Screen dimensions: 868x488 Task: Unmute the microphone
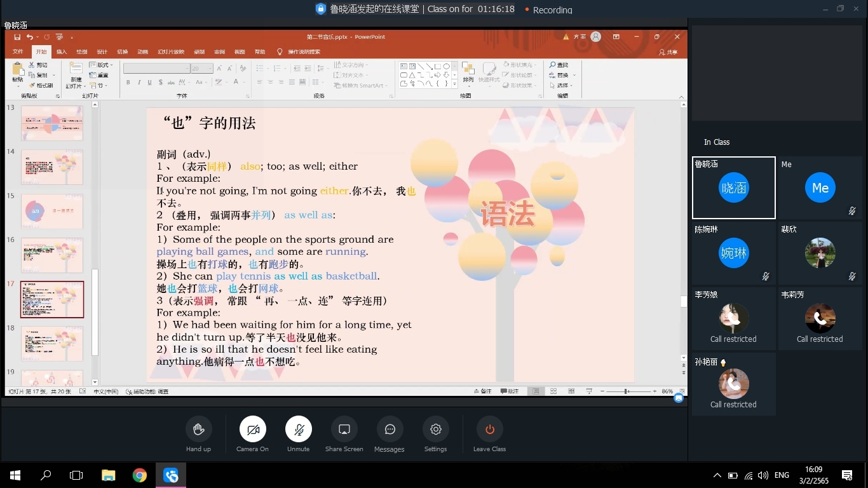[x=298, y=430]
